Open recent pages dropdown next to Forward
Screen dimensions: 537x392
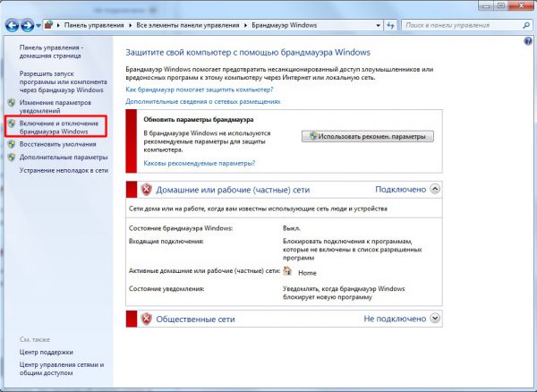pyautogui.click(x=38, y=26)
